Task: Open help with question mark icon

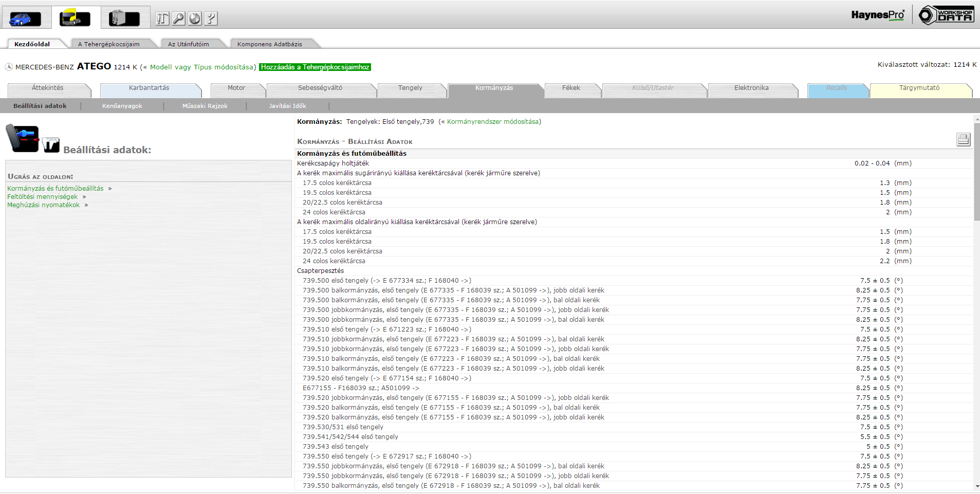Action: click(x=211, y=19)
